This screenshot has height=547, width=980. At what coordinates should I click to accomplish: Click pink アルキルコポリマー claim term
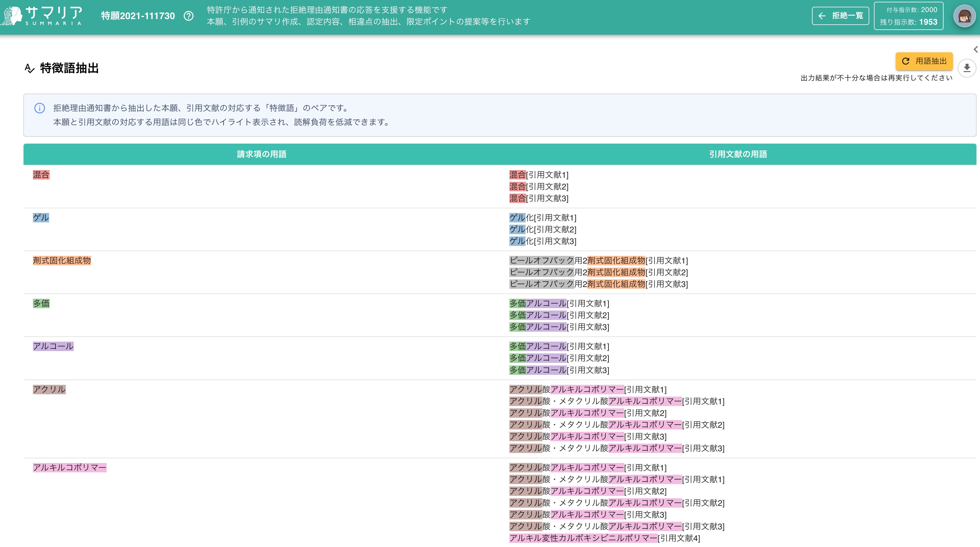70,467
